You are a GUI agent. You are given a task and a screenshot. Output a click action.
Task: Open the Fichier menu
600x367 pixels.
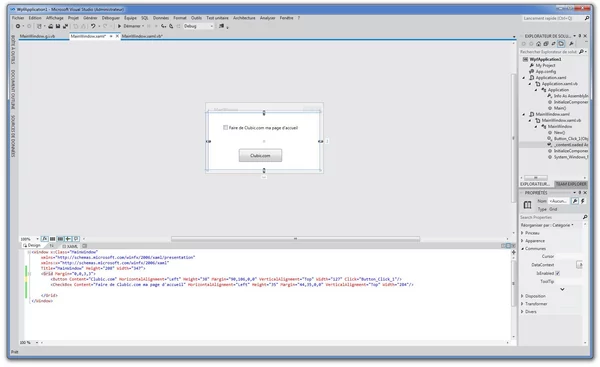coord(18,18)
